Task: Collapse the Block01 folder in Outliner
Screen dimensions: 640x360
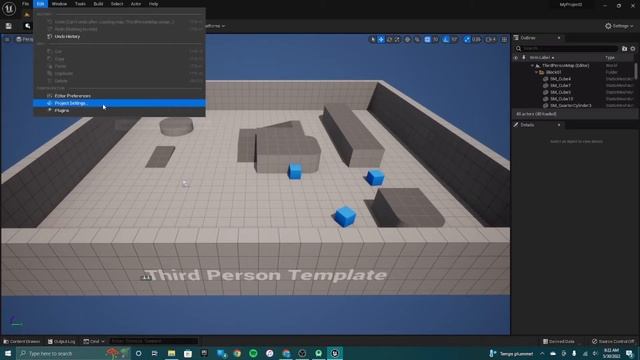Action: point(536,72)
